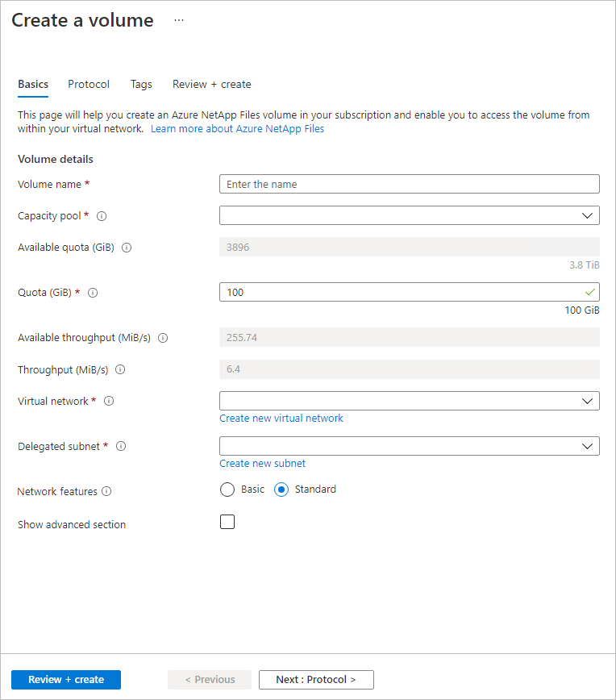
Task: Open the Capacity pool info tooltip icon
Action: [x=101, y=215]
